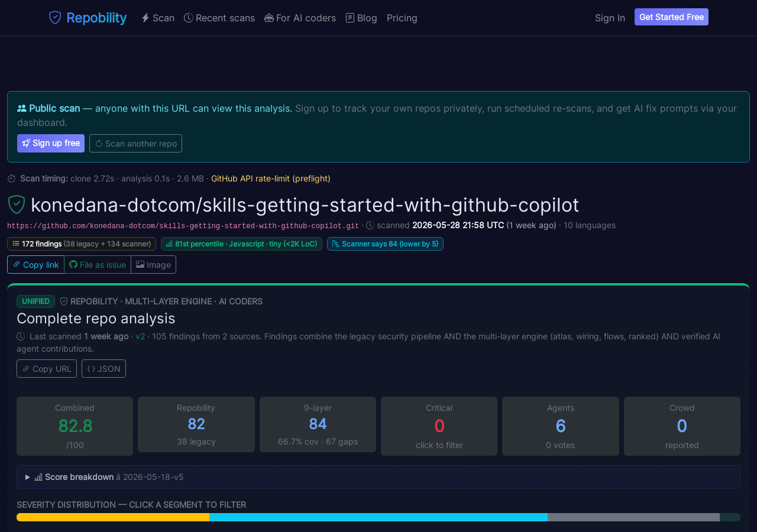Click the Repobility shield logo icon
The width and height of the screenshot is (757, 532).
(55, 18)
